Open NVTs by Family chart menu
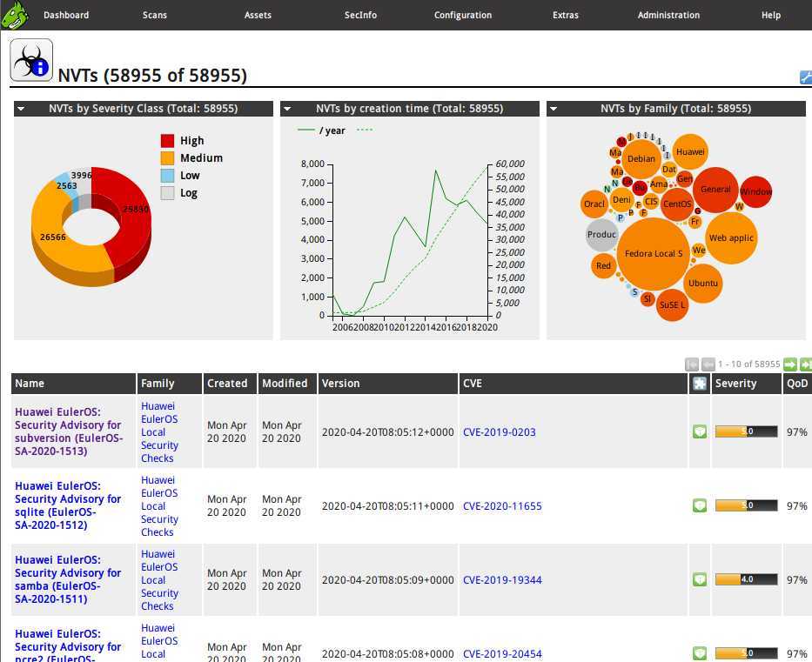The height and width of the screenshot is (662, 812). (554, 109)
